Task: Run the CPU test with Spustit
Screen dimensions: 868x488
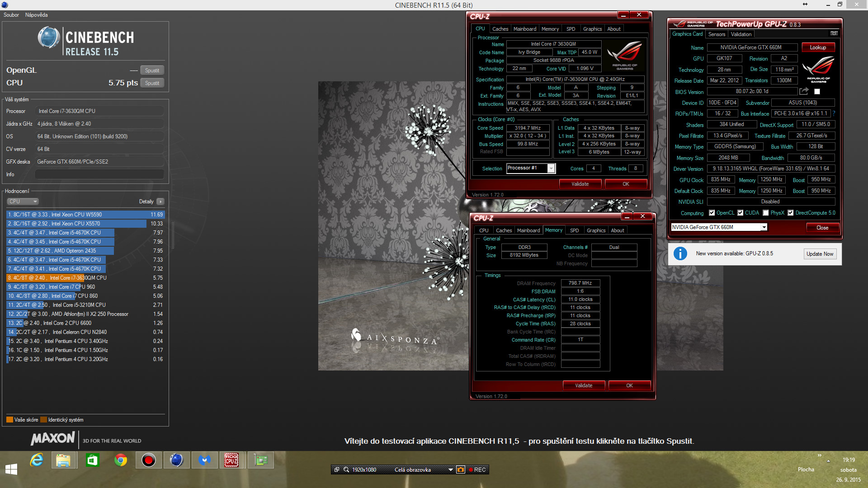Action: (152, 83)
